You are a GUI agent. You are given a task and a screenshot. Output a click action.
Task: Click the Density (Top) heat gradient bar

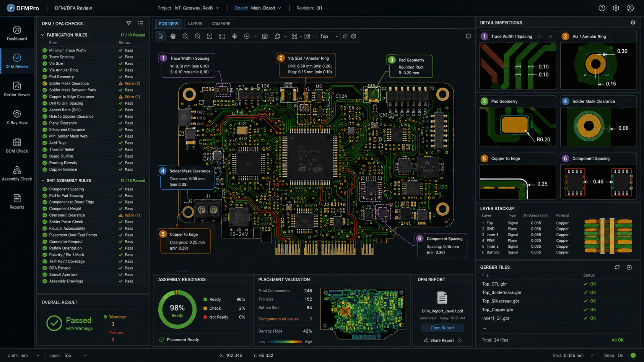(x=285, y=342)
